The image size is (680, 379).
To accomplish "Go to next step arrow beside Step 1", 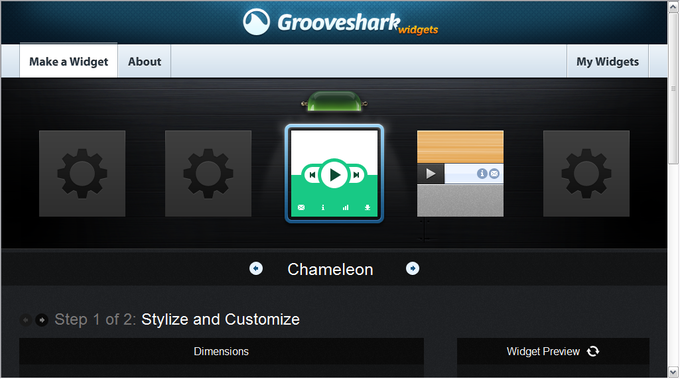I will [x=42, y=320].
